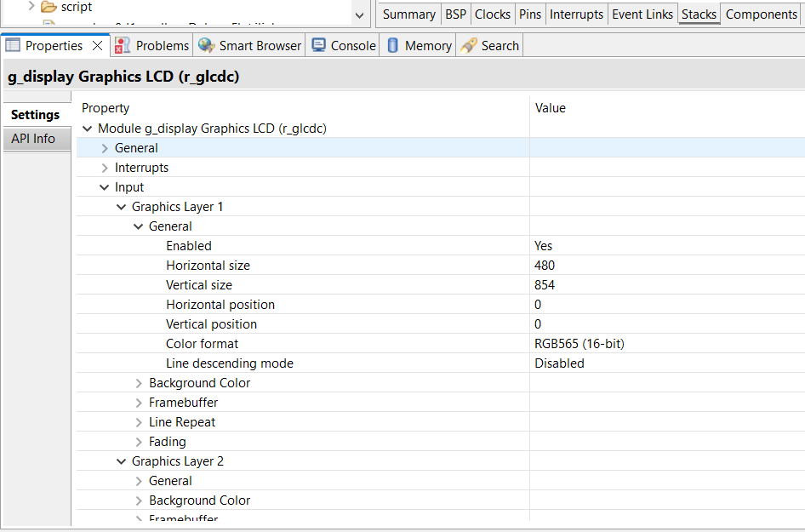Viewport: 805px width, 532px height.
Task: Open the Pins configuration tab
Action: 530,14
